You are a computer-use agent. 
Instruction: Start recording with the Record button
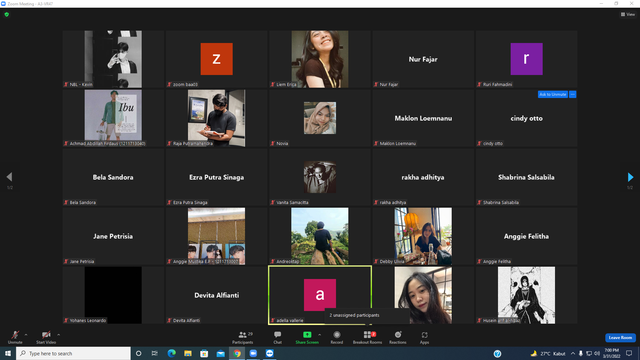tap(337, 337)
